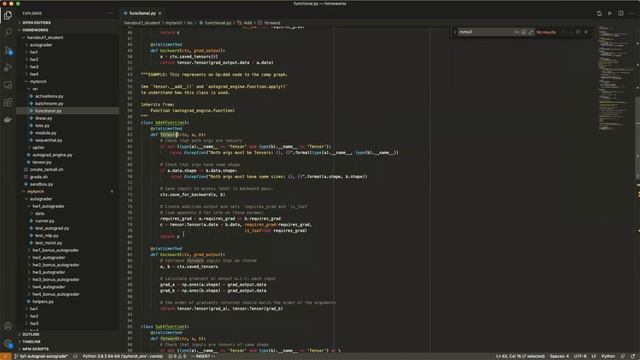Select the functional.py editor tab
The height and width of the screenshot is (360, 640).
(142, 13)
